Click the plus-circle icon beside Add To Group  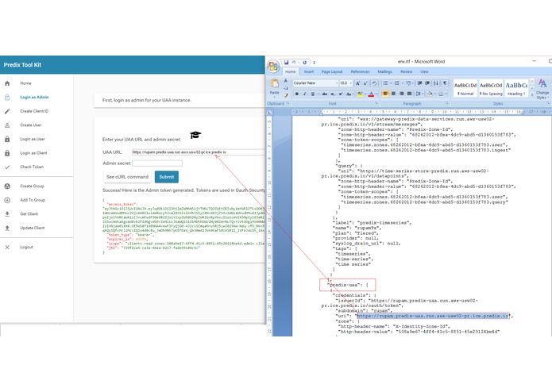click(7, 200)
